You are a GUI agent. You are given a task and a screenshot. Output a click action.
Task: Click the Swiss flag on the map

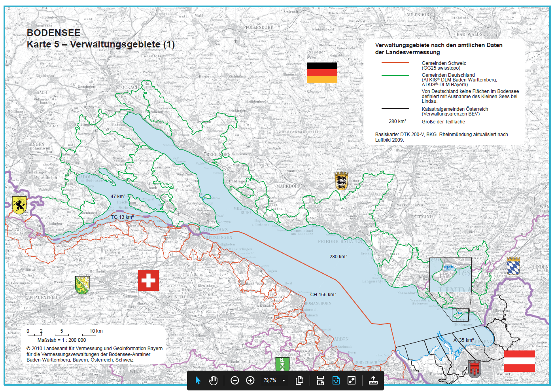point(148,280)
